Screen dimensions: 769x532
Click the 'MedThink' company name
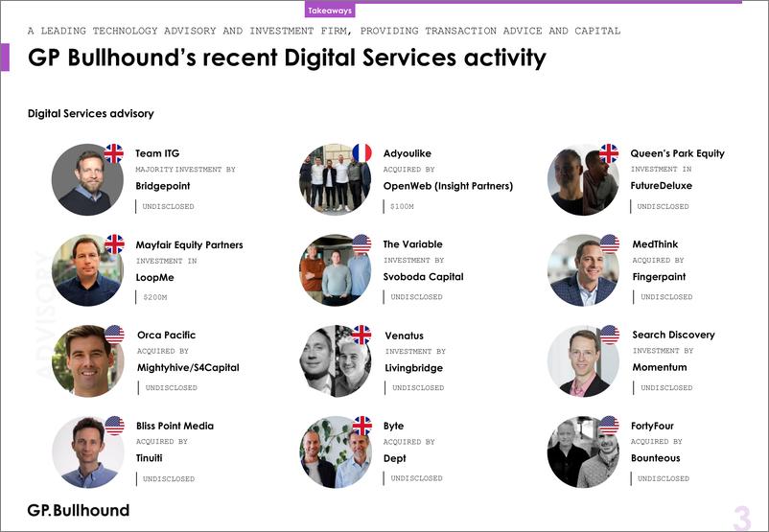point(655,244)
